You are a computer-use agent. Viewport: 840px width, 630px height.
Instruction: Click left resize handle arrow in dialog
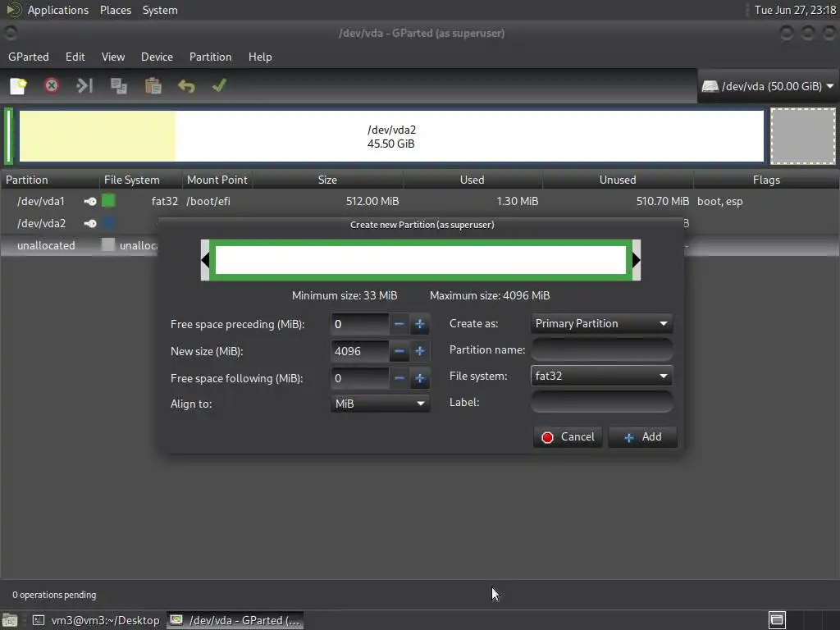(204, 260)
